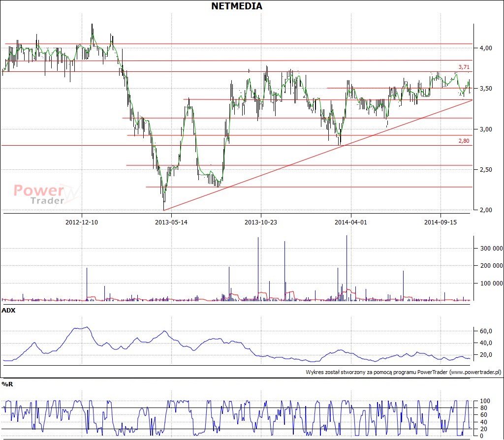
Task: Click the 100 000 volume axis label
Action: [492, 283]
